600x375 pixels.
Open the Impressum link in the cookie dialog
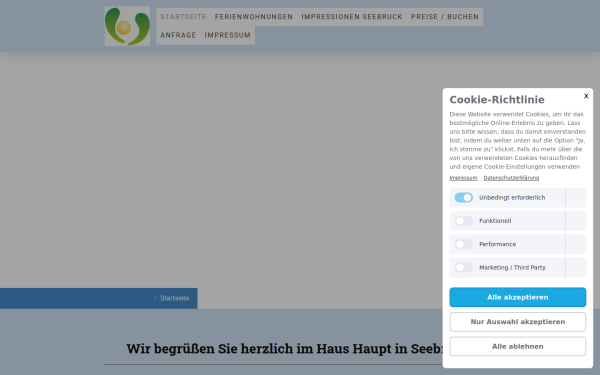(x=463, y=178)
